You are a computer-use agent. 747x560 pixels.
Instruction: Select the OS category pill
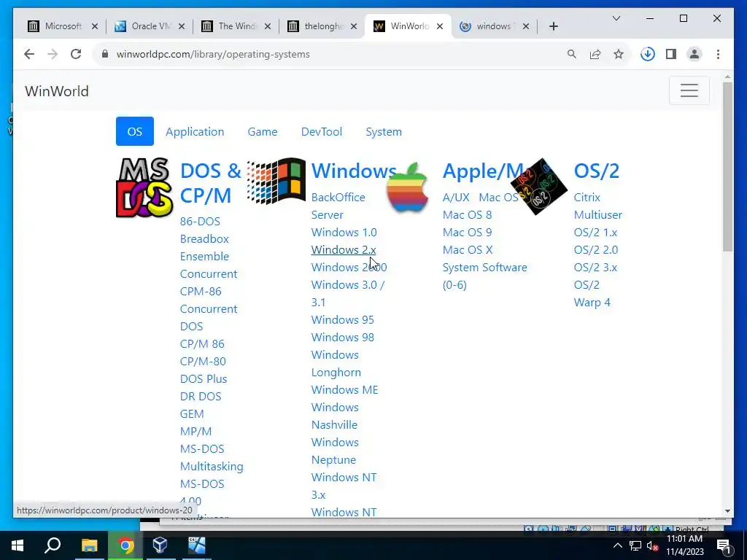tap(135, 131)
